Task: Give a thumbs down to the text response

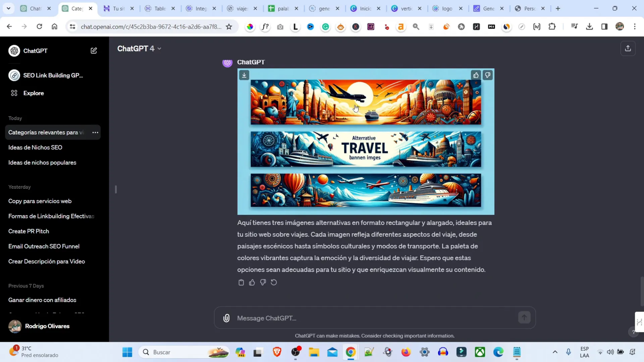Action: pos(263,282)
